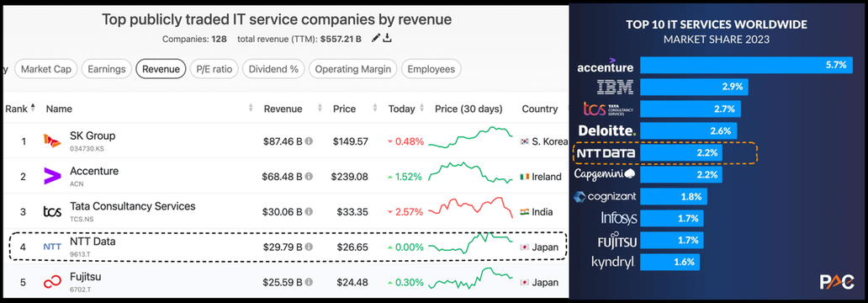Image resolution: width=868 pixels, height=303 pixels.
Task: Select the Market Cap filter pill
Action: coord(46,69)
